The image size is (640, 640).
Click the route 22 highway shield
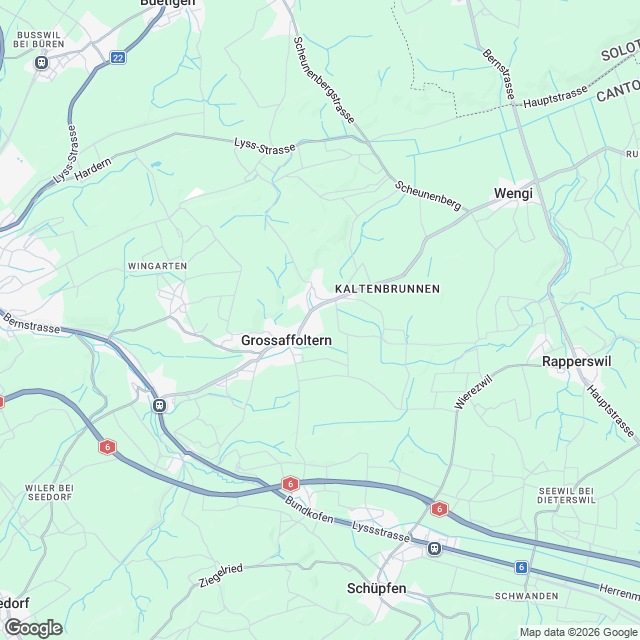tap(118, 58)
